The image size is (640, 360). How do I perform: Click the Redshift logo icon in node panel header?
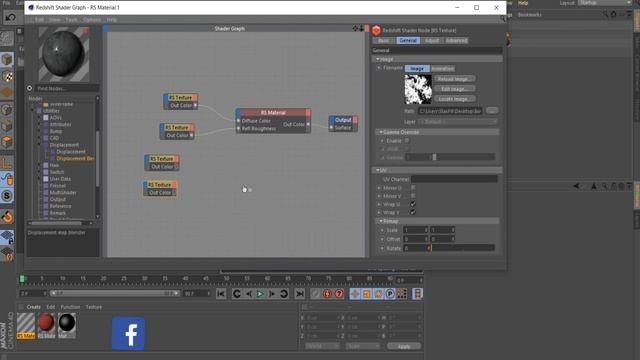tap(376, 30)
